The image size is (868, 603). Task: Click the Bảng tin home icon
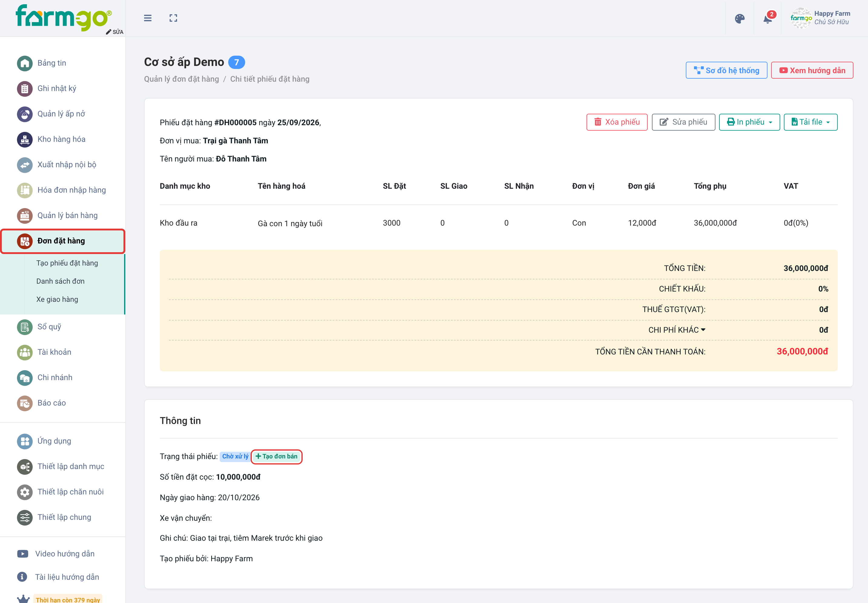tap(25, 63)
